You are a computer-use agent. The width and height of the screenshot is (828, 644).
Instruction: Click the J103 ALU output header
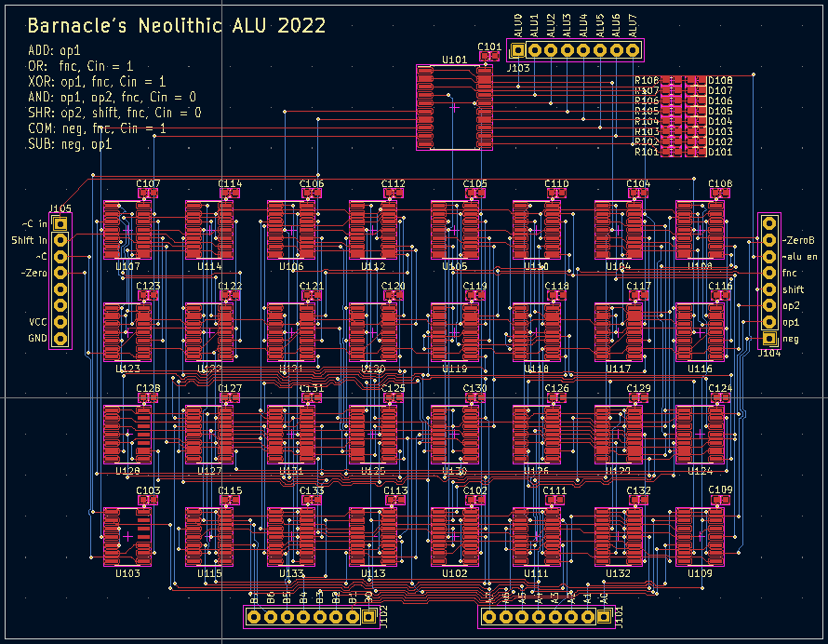pyautogui.click(x=576, y=50)
